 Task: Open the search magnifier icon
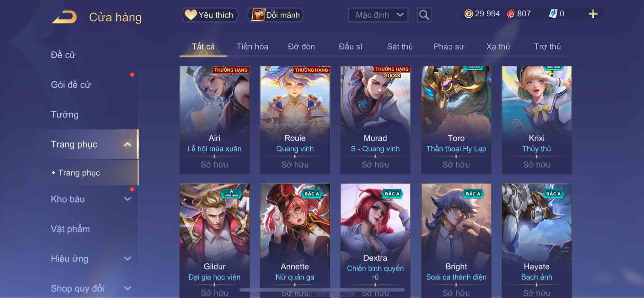(424, 15)
